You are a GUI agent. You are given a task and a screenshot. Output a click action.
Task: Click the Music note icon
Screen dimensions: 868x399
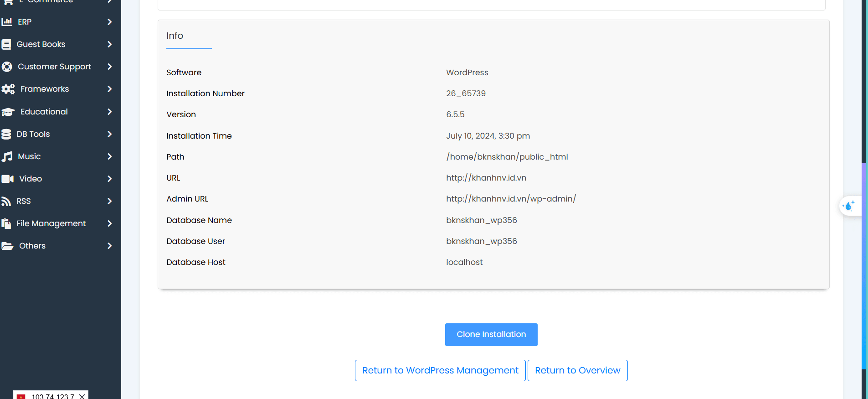click(x=7, y=156)
